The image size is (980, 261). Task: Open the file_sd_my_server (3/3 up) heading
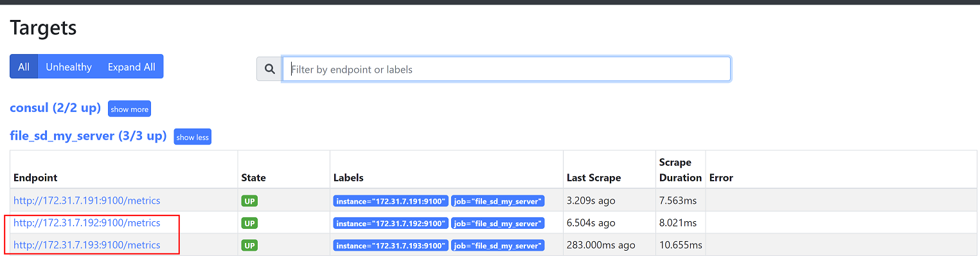pos(88,136)
